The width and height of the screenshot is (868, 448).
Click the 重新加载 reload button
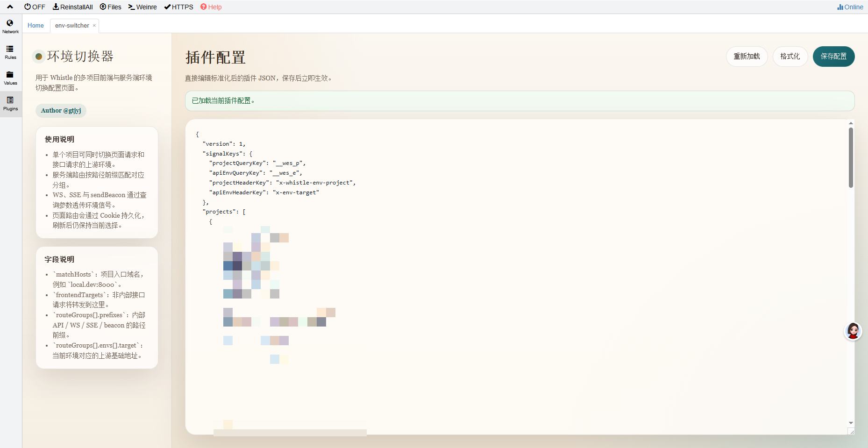(747, 57)
